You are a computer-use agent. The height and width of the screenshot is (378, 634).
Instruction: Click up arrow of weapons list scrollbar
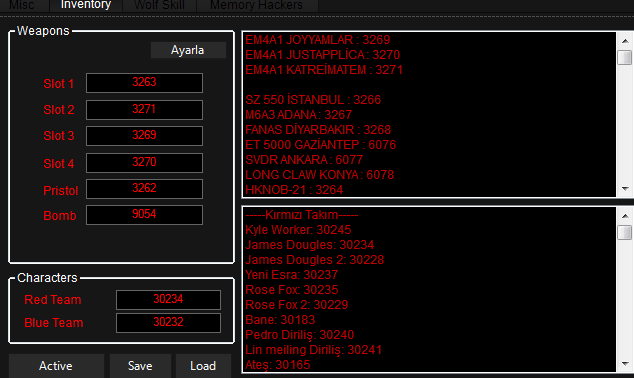click(625, 41)
